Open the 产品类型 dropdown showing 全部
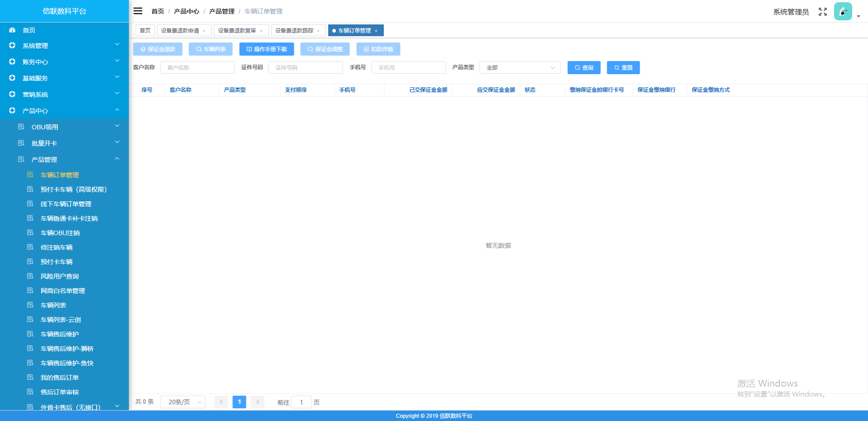Screen dimensions: 868x421 pyautogui.click(x=520, y=67)
